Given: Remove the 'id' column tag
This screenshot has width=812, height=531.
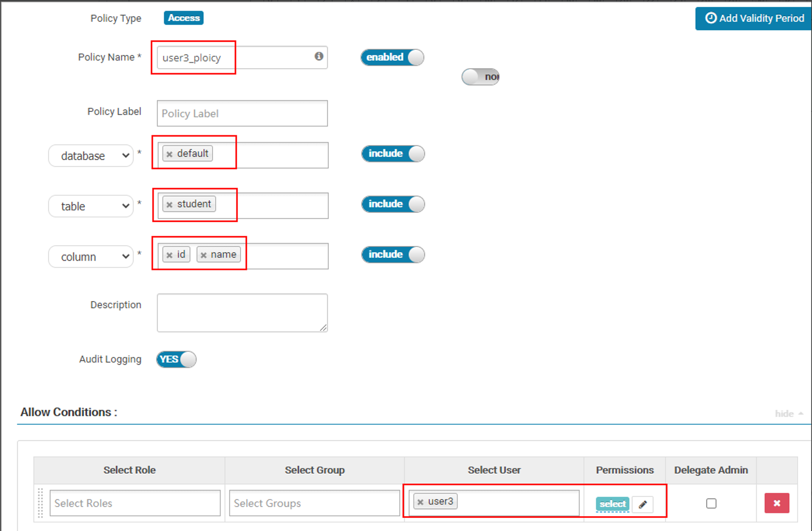Looking at the screenshot, I should (170, 255).
